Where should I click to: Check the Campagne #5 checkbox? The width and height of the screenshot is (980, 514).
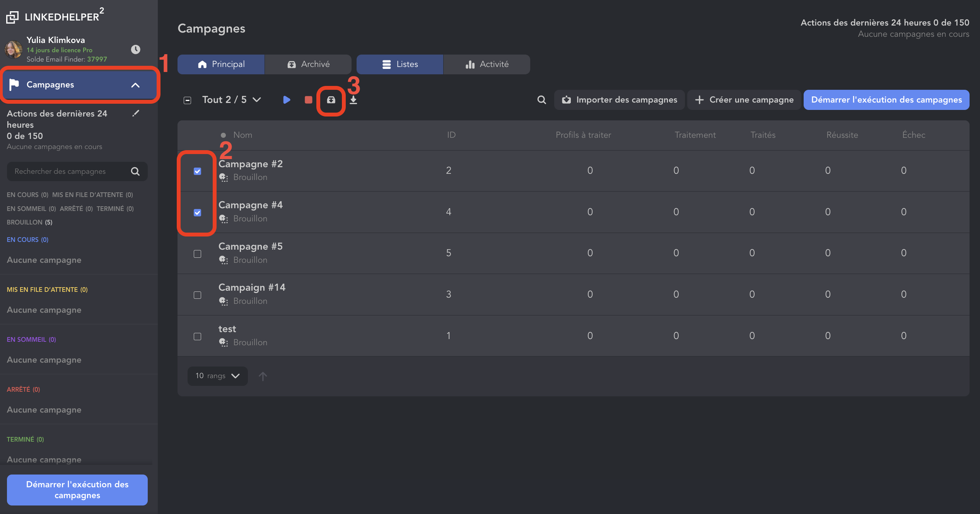197,254
